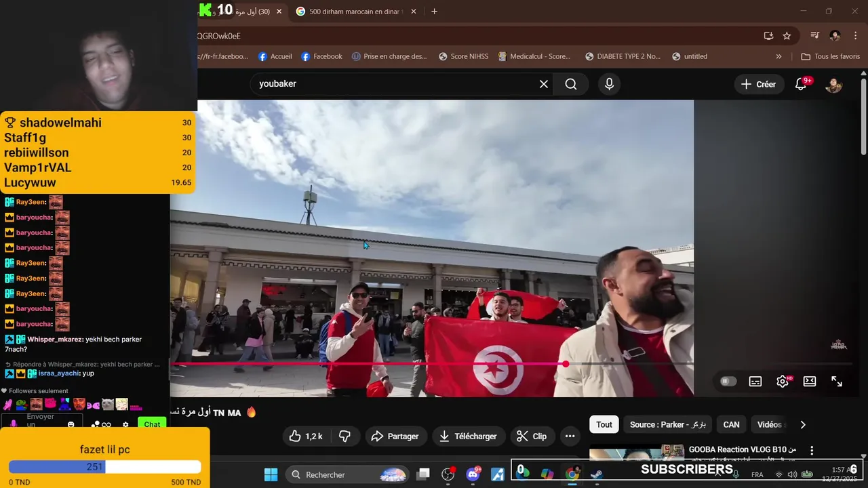Viewport: 868px width, 488px height.
Task: Toggle subtitles in the video player
Action: click(x=755, y=382)
